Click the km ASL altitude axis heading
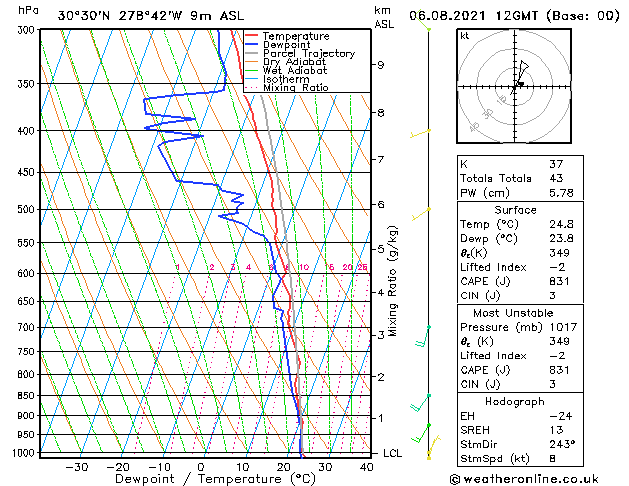Image resolution: width=629 pixels, height=486 pixels. tap(384, 17)
